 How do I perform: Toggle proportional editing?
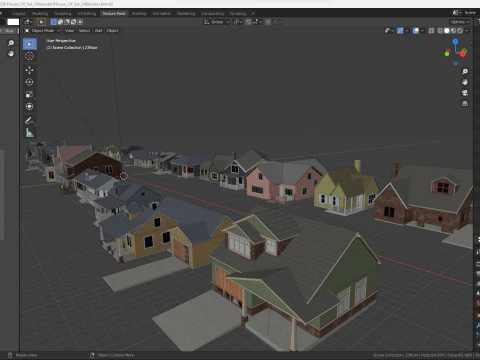coord(268,22)
